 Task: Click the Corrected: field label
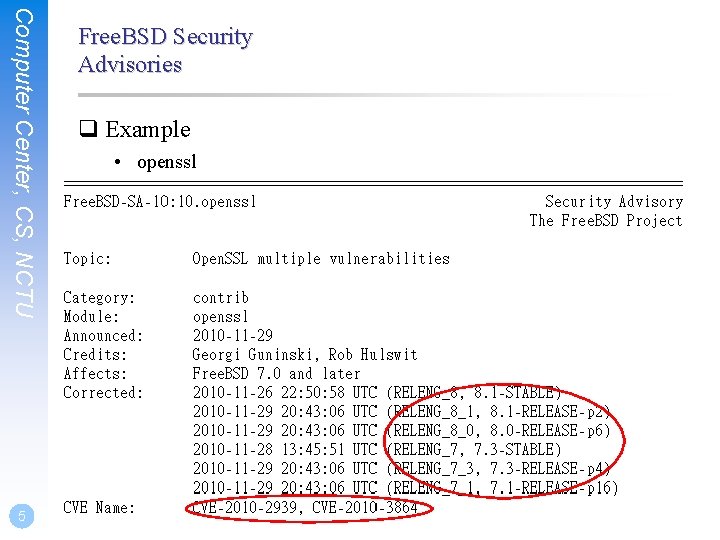[103, 393]
